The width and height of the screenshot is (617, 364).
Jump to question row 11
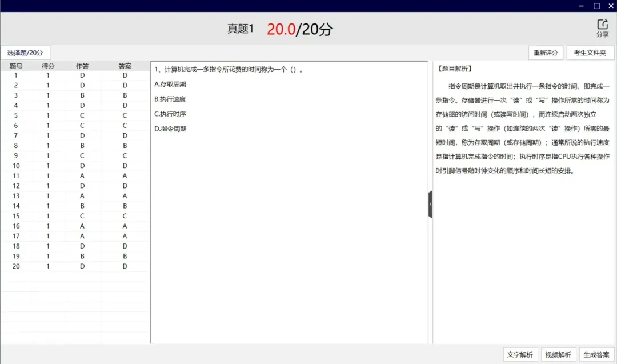(x=16, y=176)
